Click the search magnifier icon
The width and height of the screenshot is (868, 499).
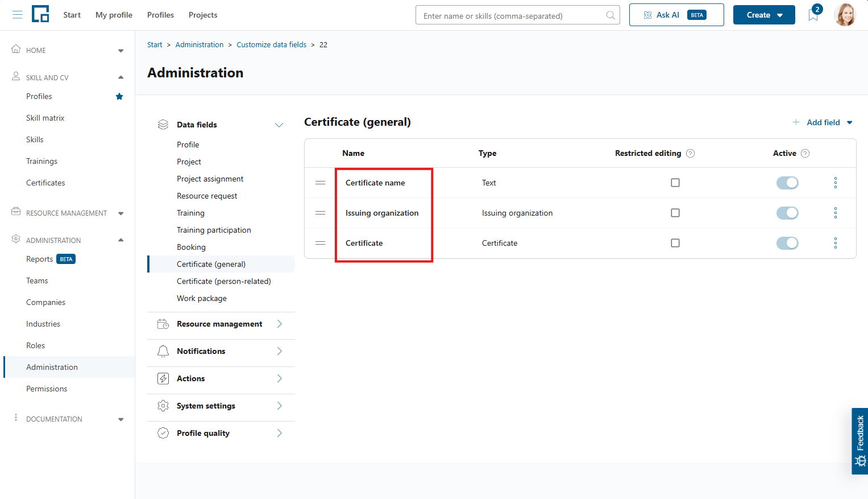tap(610, 15)
